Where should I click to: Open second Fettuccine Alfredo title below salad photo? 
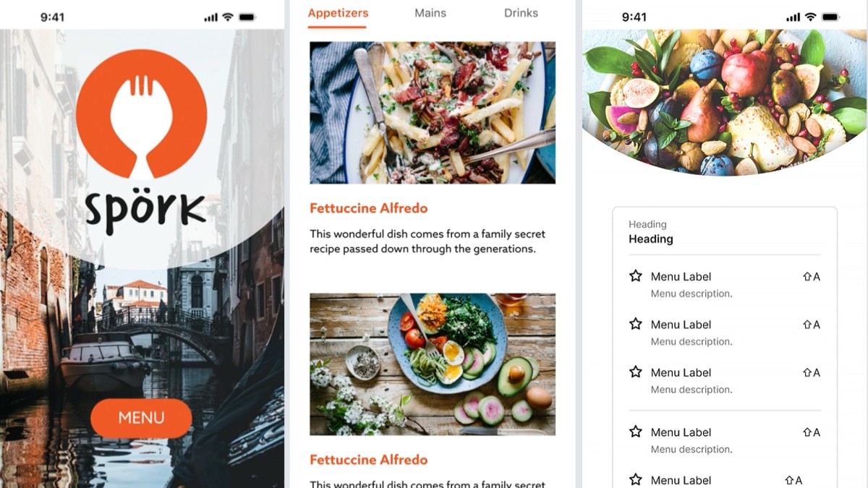point(368,460)
